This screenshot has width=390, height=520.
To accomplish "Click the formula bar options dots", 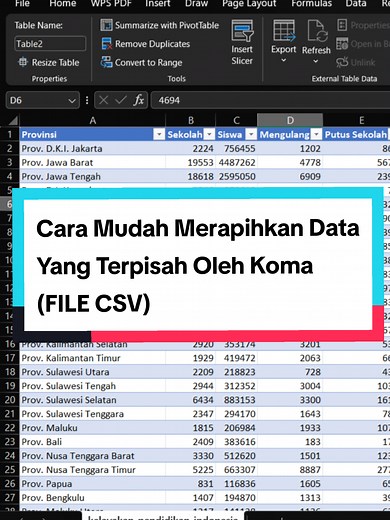I will pyautogui.click(x=87, y=100).
